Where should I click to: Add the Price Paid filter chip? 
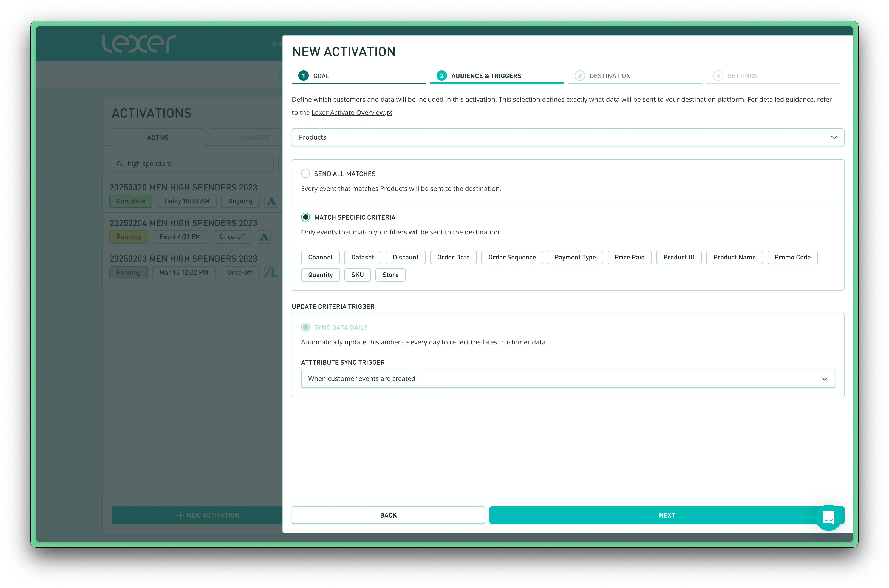click(629, 257)
